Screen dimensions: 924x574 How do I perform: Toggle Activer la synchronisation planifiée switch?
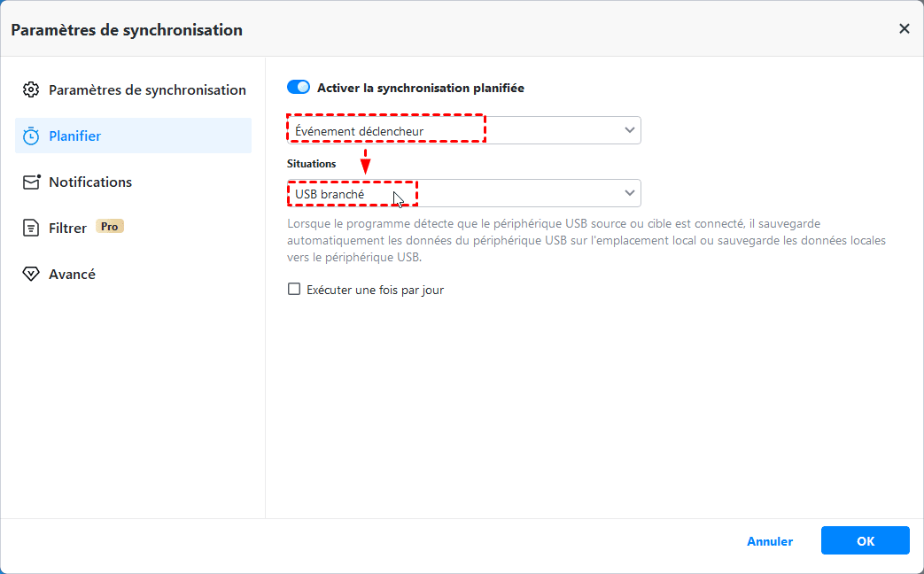(299, 88)
